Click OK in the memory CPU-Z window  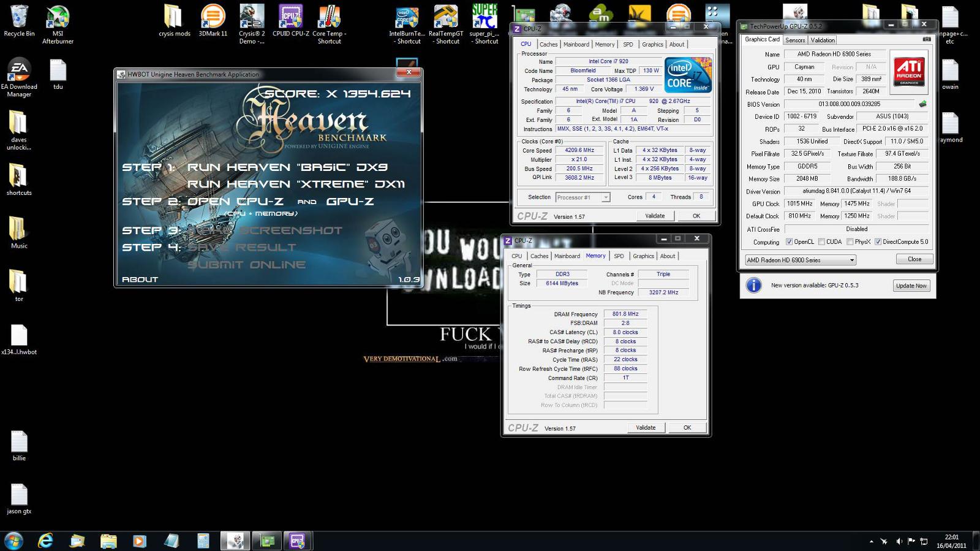(687, 428)
